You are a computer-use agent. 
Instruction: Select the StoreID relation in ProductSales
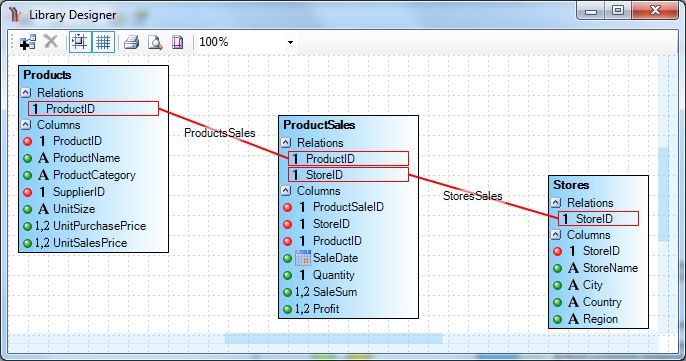coord(348,175)
